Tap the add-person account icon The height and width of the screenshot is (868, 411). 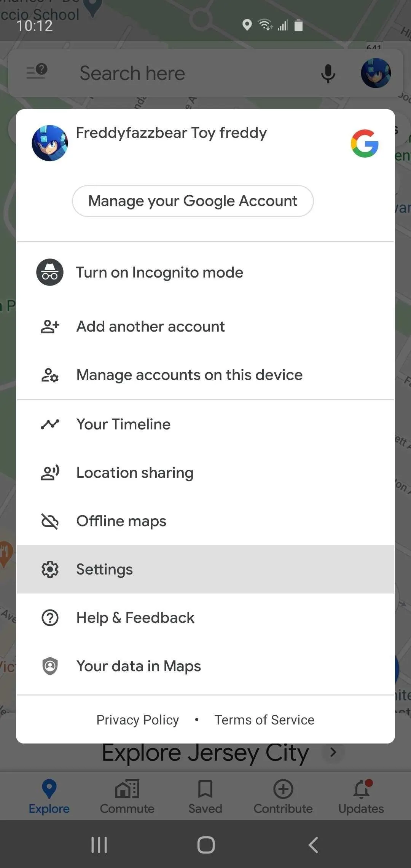click(50, 327)
